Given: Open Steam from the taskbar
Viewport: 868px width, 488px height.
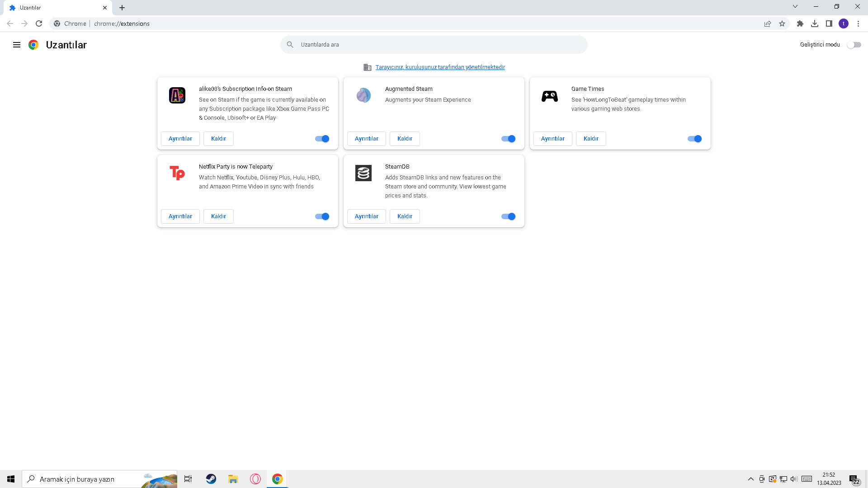Looking at the screenshot, I should [x=211, y=479].
